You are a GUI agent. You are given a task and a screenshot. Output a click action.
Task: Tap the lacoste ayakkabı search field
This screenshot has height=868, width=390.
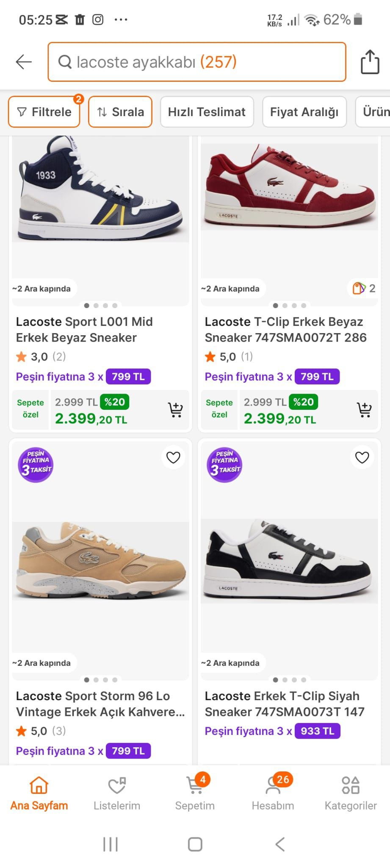197,62
